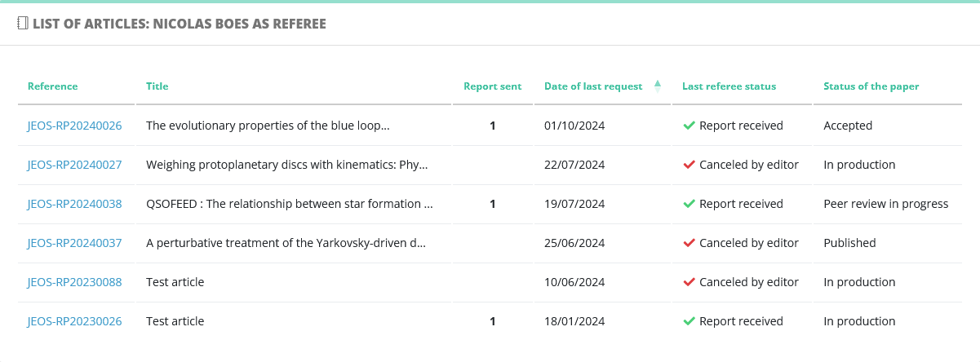
Task: Click red checkmark for JEOS-RP20240027 status
Action: click(689, 165)
